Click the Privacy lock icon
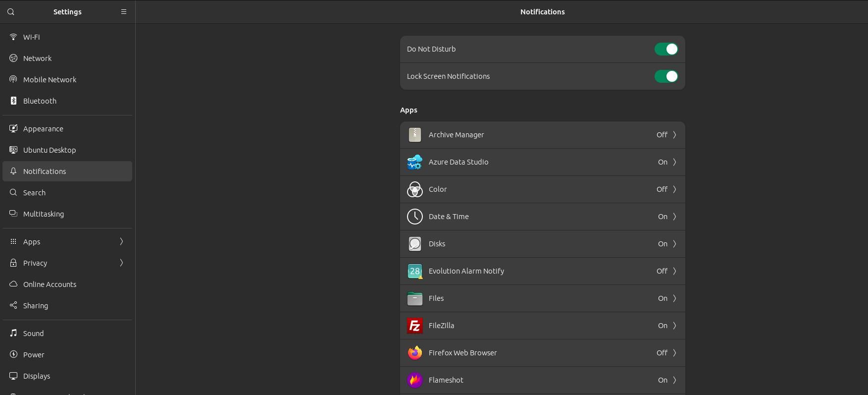 point(13,263)
